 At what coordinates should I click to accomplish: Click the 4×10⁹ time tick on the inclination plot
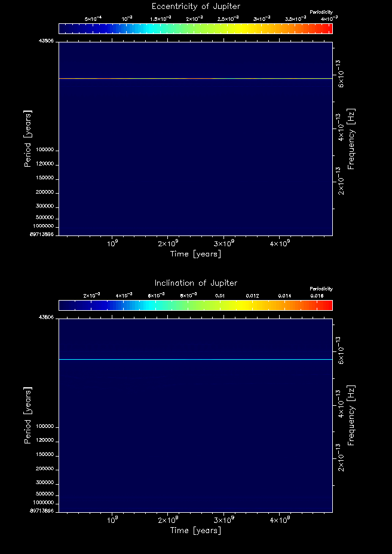pyautogui.click(x=278, y=520)
